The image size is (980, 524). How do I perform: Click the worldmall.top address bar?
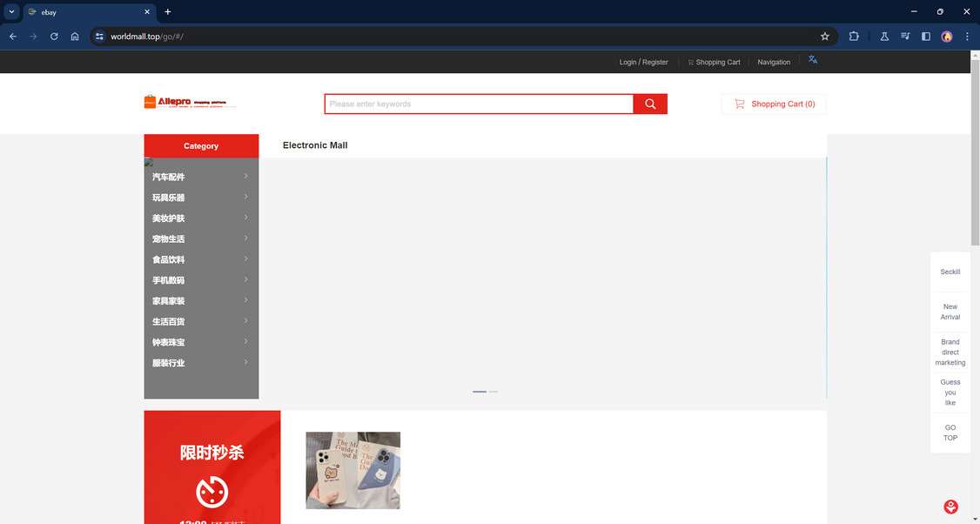click(x=462, y=37)
